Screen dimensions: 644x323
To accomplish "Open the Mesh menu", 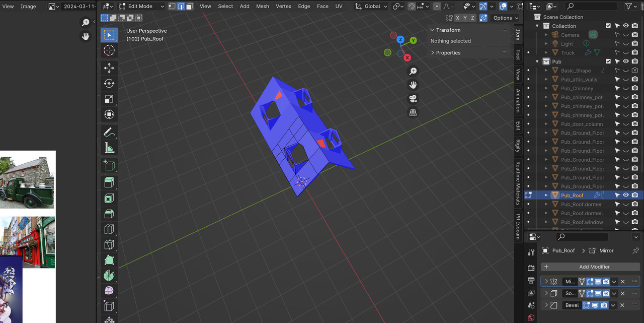I will pos(262,6).
